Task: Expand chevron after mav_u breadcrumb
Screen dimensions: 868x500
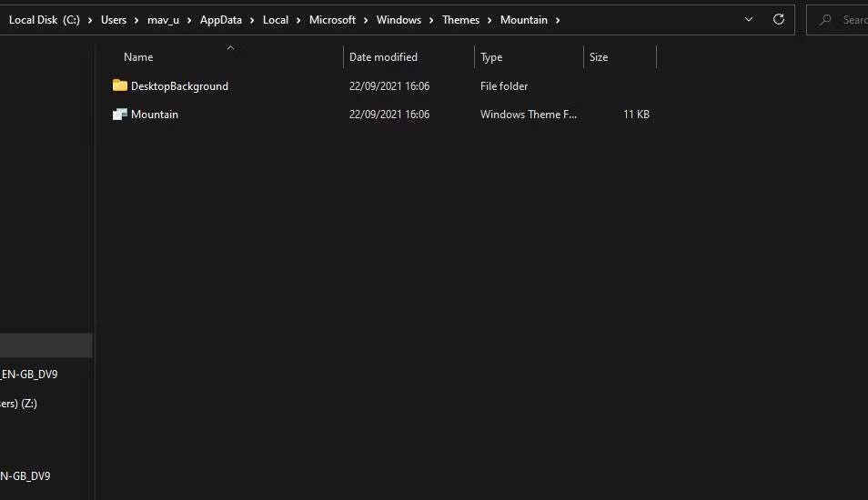Action: [188, 21]
